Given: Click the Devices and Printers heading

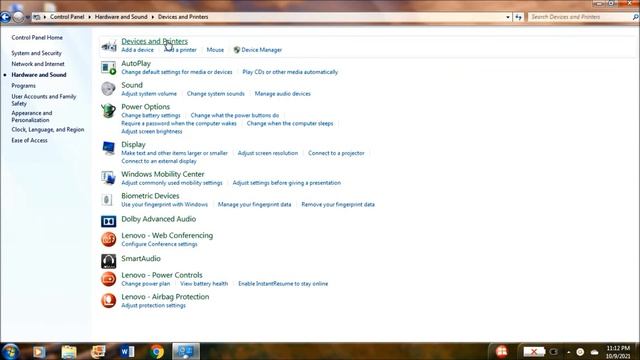Looking at the screenshot, I should tap(154, 41).
